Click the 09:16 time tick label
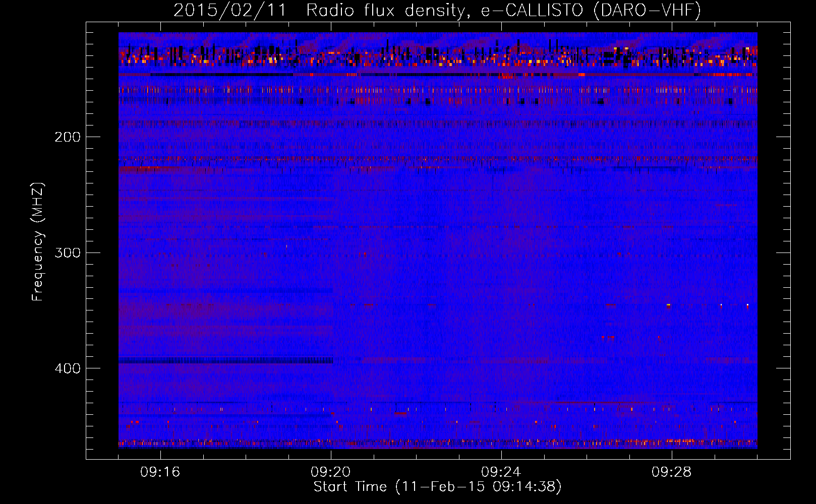816x504 pixels. 160,472
